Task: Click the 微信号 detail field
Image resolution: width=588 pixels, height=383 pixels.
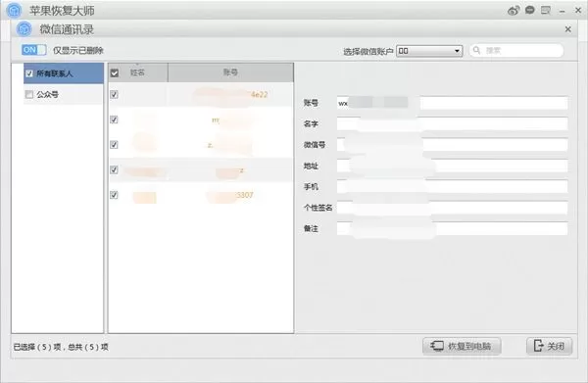Action: coord(452,145)
